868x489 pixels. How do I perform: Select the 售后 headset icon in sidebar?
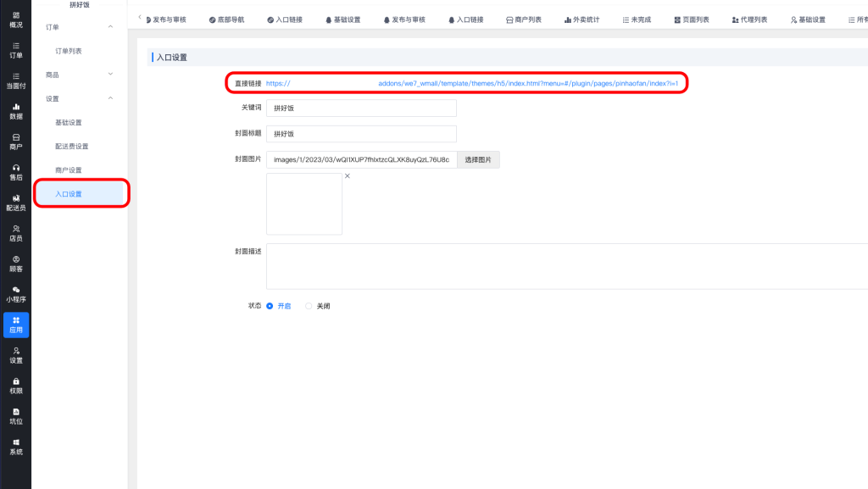pos(15,172)
